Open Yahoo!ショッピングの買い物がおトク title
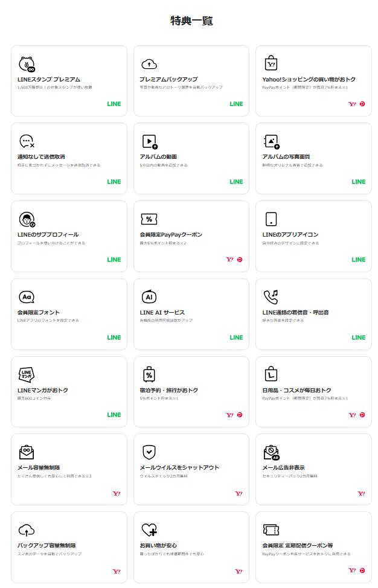378x588 pixels. coord(309,79)
